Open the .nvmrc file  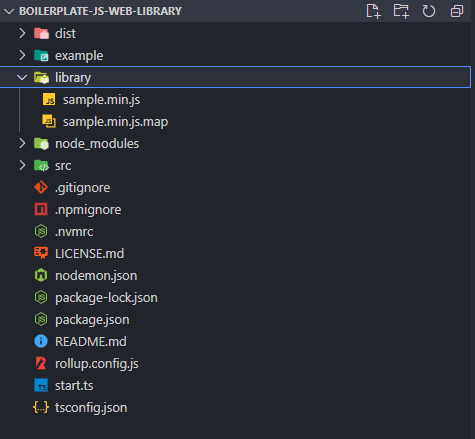[x=74, y=232]
